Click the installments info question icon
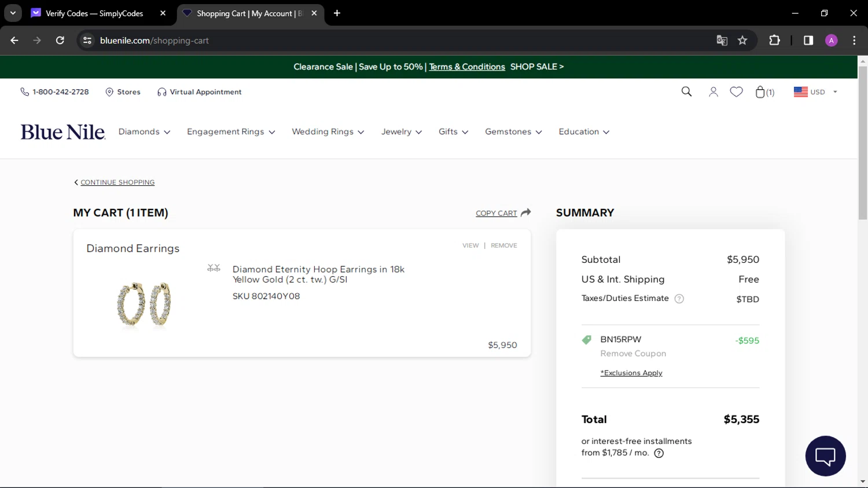This screenshot has width=868, height=488. (x=659, y=453)
